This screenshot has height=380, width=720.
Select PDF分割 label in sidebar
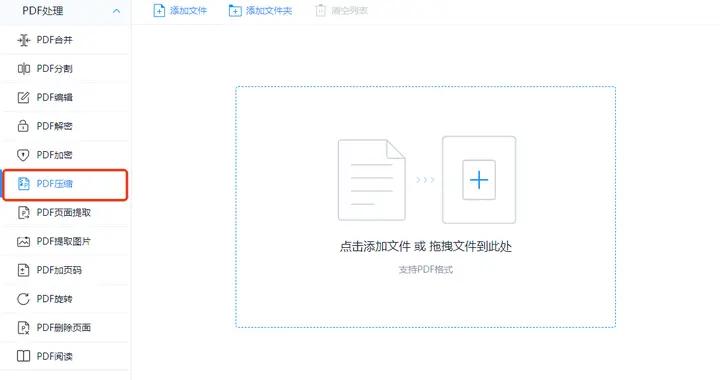click(55, 69)
